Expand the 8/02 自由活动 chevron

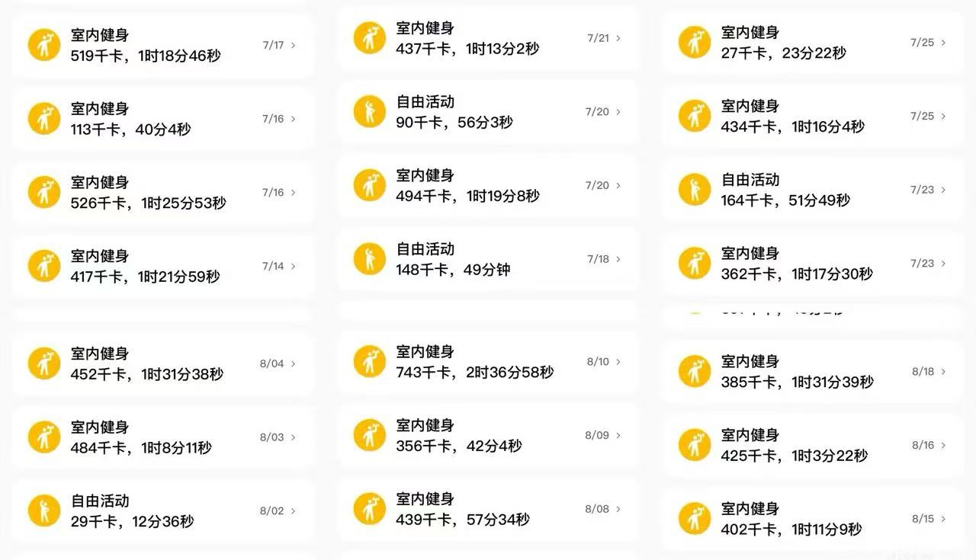(x=294, y=511)
